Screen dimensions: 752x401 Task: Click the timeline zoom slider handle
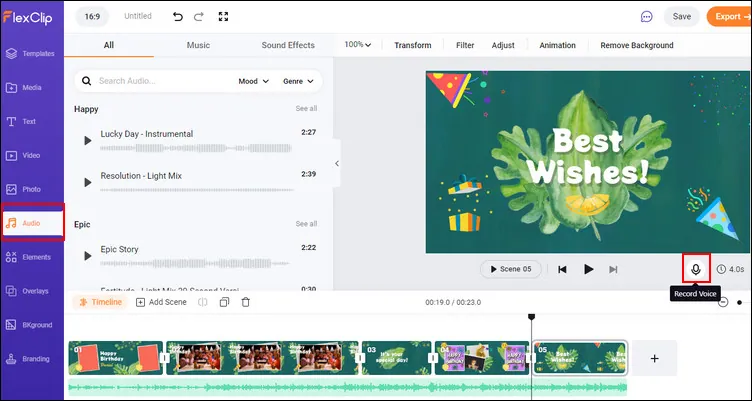(x=740, y=302)
